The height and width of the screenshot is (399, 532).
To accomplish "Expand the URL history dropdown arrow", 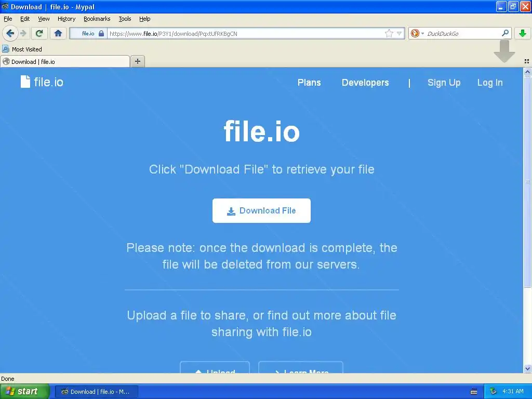I will [399, 33].
